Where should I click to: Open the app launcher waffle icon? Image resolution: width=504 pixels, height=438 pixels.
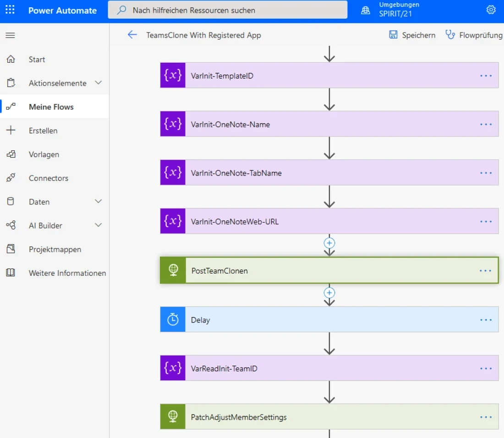(x=10, y=10)
